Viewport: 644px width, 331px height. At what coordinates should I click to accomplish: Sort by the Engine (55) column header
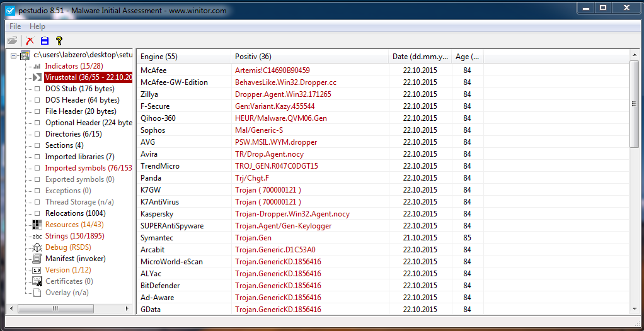tap(184, 57)
